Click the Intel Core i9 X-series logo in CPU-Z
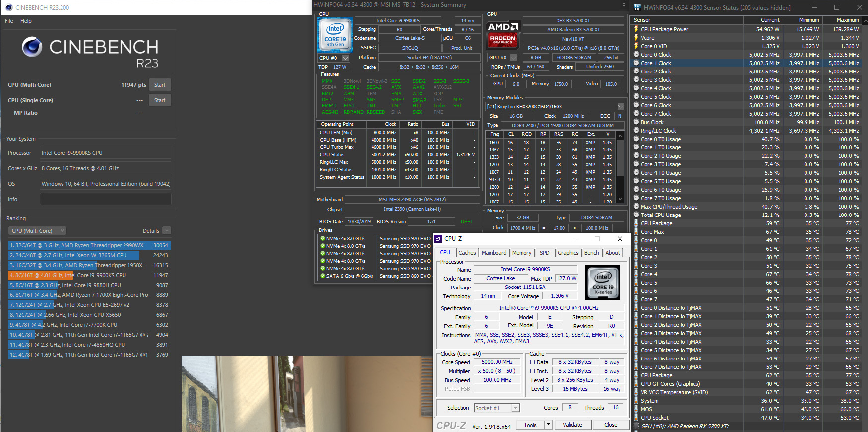Image resolution: width=868 pixels, height=432 pixels. tap(603, 283)
